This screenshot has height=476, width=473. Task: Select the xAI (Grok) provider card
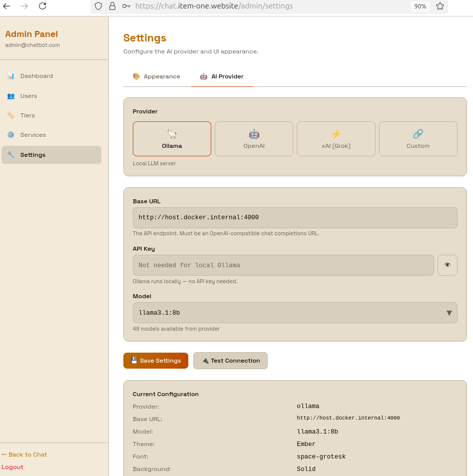(336, 139)
